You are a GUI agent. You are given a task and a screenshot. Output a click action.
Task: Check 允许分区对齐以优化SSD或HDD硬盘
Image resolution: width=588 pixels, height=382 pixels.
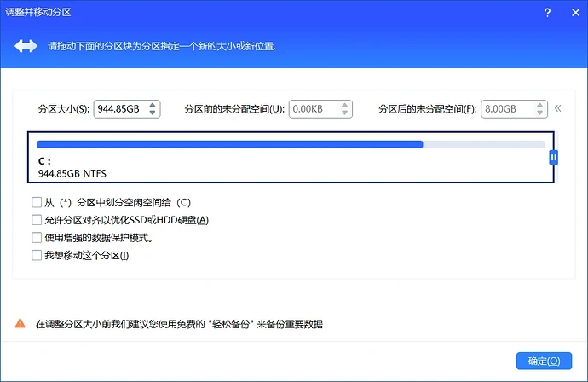point(37,220)
